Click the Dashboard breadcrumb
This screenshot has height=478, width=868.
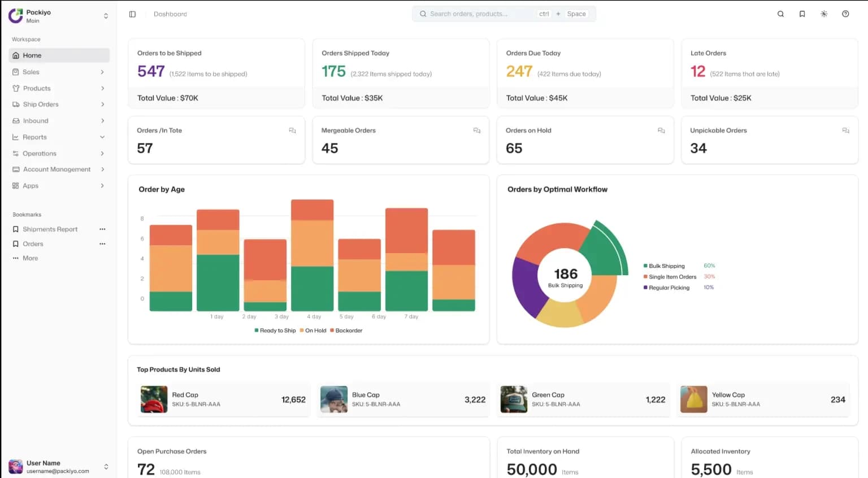[x=170, y=14]
